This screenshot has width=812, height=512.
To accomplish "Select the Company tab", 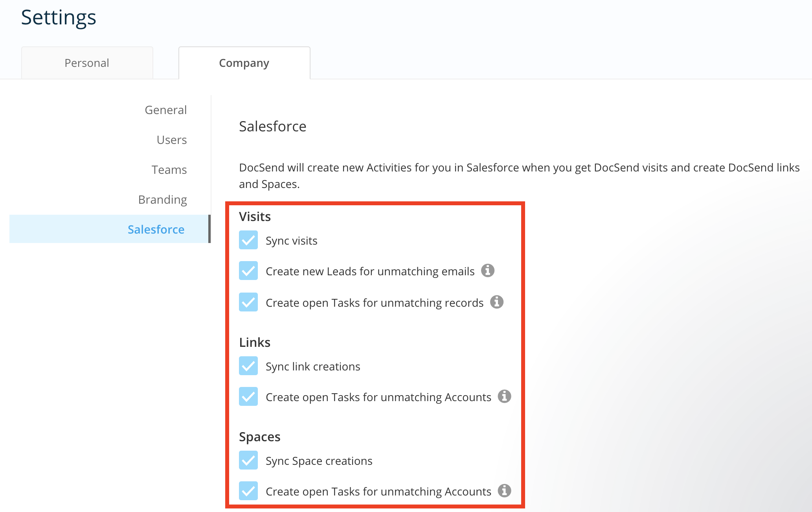I will 244,63.
